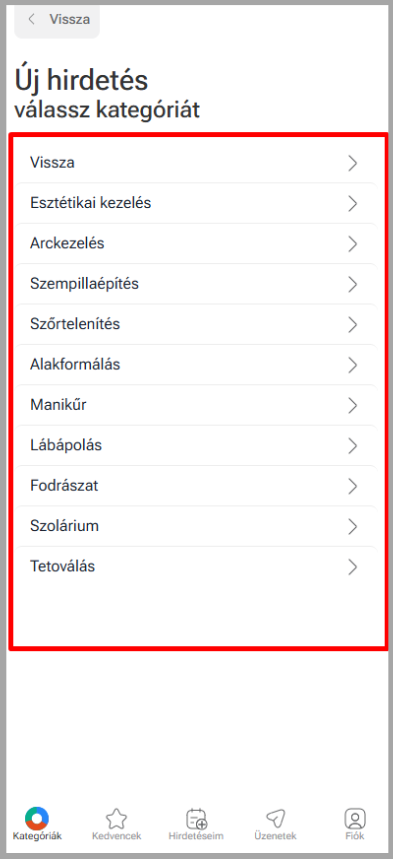Viewport: 393px width, 859px height.
Task: Click the back arrow next to Vissza
Action: (x=31, y=19)
